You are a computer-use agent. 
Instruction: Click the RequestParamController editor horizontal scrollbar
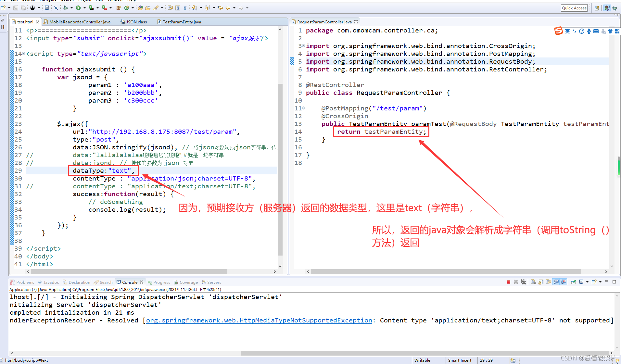point(446,271)
